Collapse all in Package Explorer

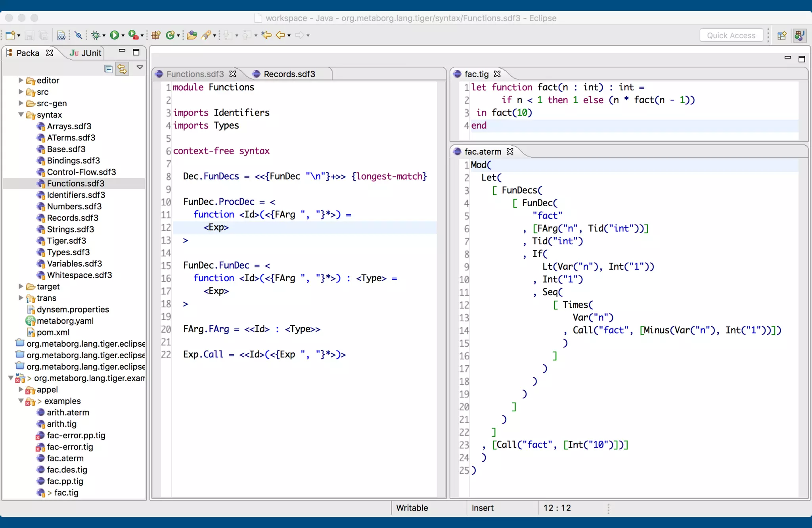point(108,69)
